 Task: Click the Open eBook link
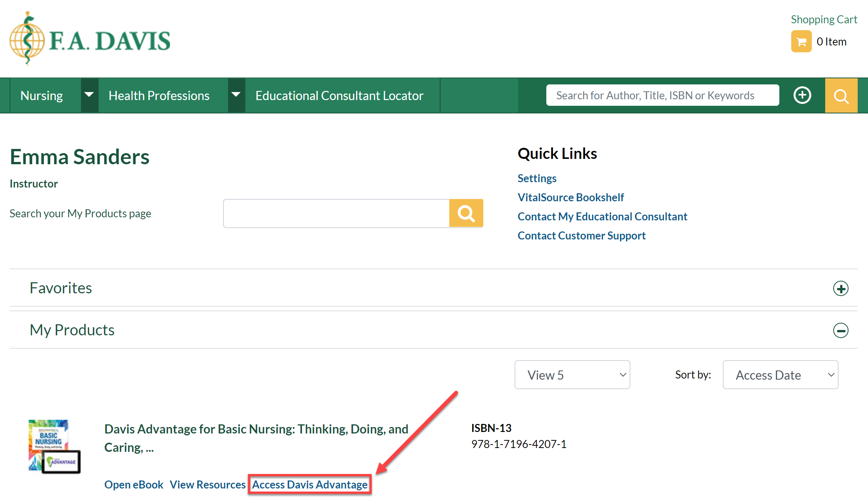pyautogui.click(x=134, y=484)
